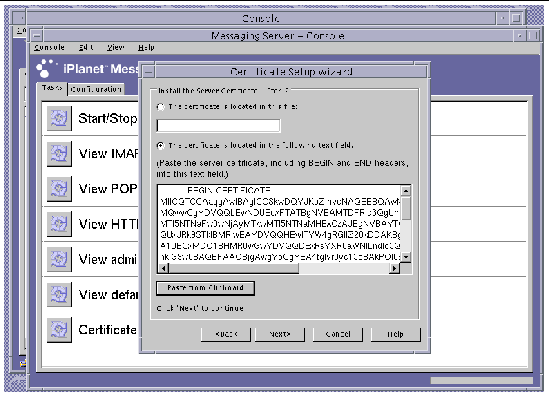Image resolution: width=549 pixels, height=396 pixels.
Task: Click the Cancel button in wizard
Action: (x=338, y=334)
